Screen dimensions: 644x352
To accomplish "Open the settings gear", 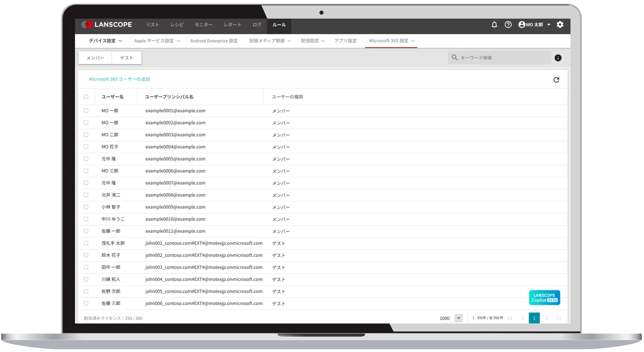I will click(x=560, y=25).
